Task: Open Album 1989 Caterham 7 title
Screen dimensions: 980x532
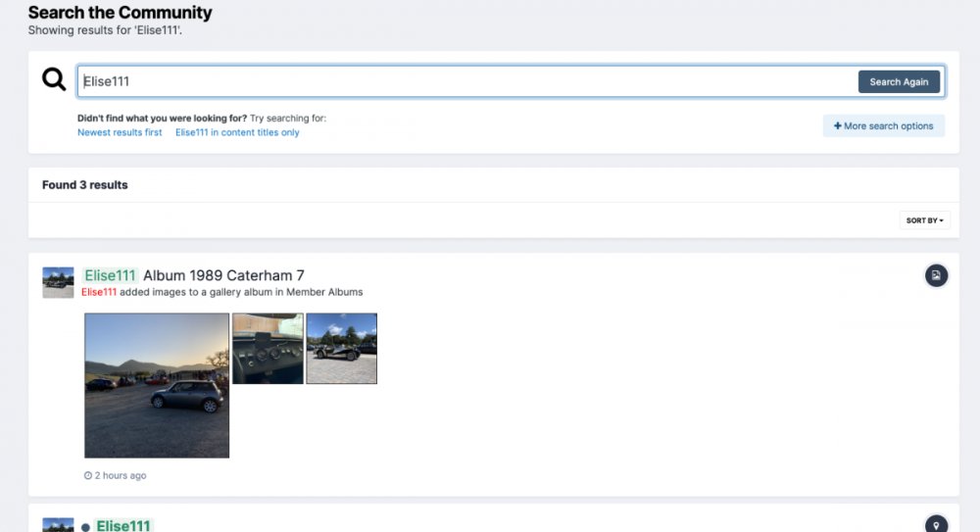Action: (223, 275)
